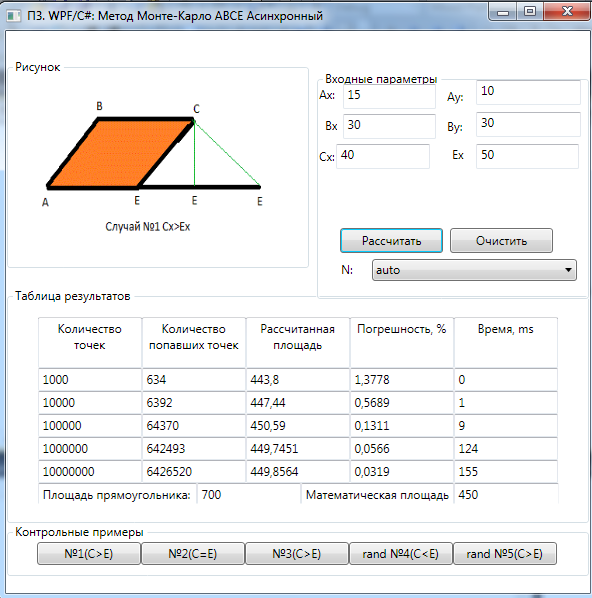The height and width of the screenshot is (598, 592).
Task: Click the Математическая площадь label
Action: click(377, 495)
